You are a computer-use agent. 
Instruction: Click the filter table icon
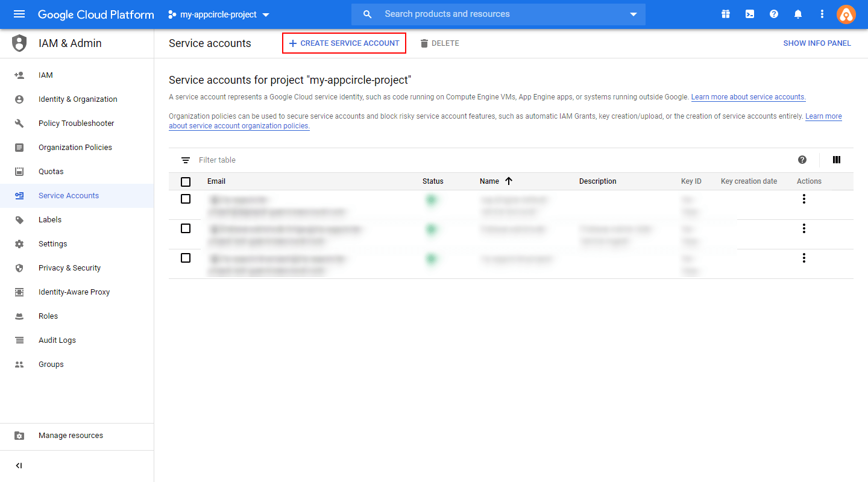[186, 160]
